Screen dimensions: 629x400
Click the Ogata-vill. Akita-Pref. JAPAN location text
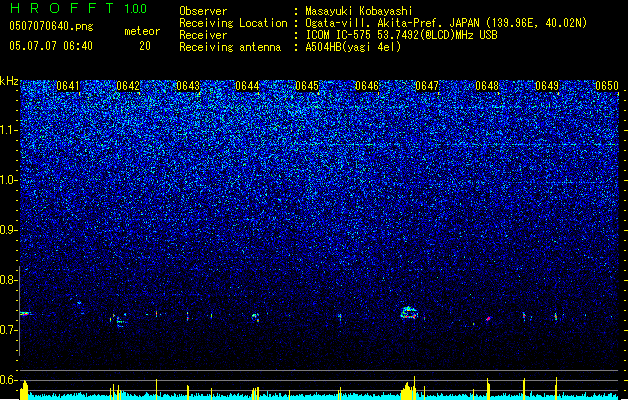tap(446, 23)
